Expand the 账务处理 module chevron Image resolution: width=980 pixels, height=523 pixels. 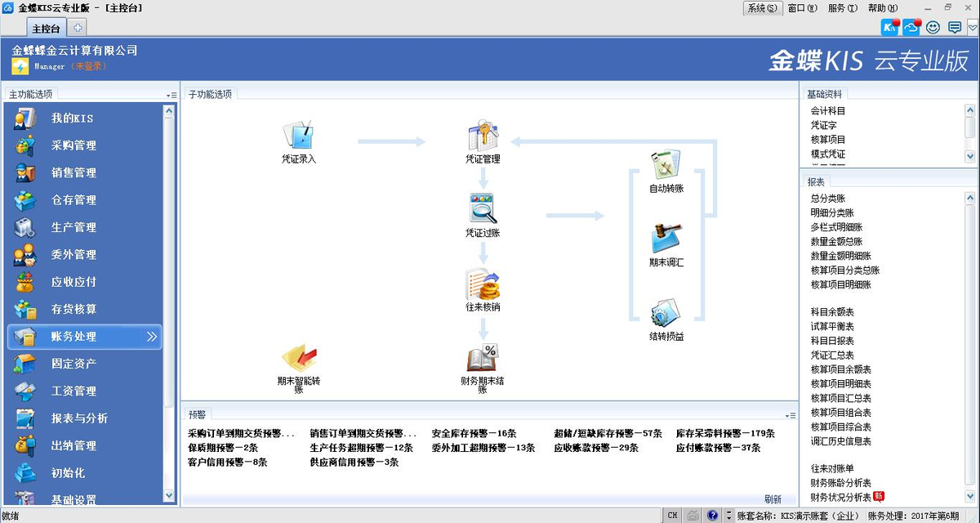coord(152,337)
